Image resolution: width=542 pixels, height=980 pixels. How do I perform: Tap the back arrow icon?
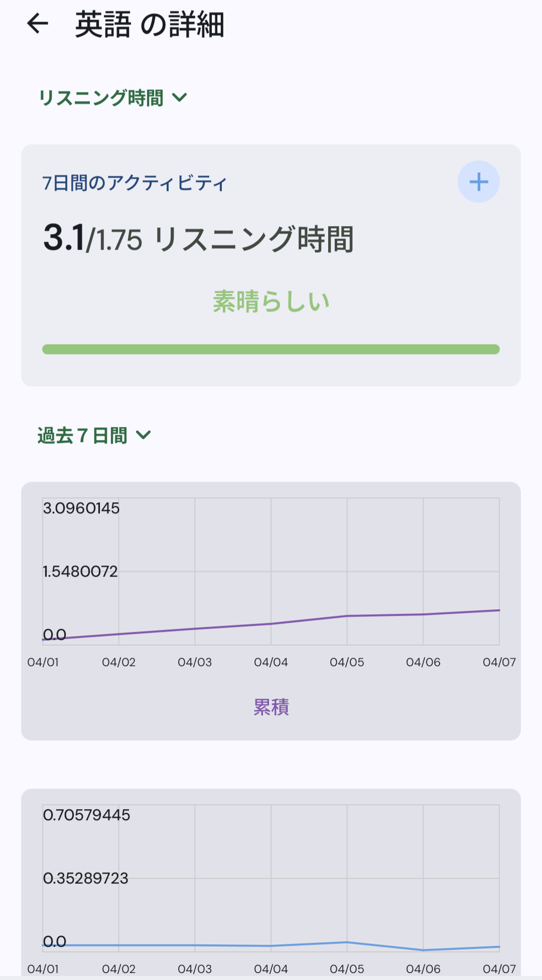click(38, 24)
